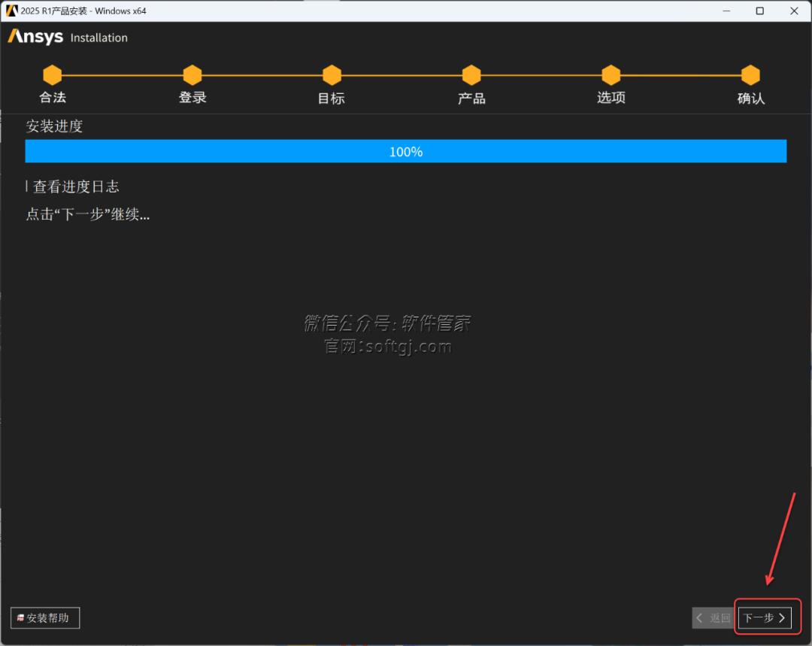
Task: Click the 确认 step hexagon
Action: point(750,75)
